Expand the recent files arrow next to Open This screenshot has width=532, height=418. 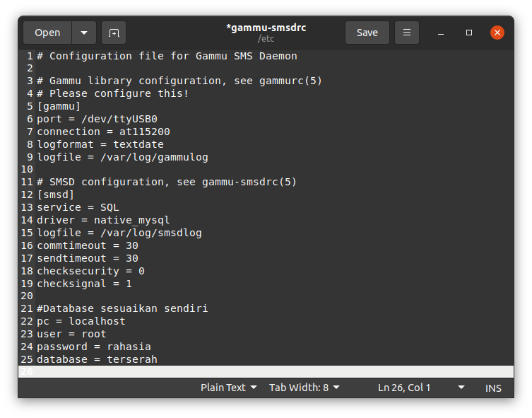click(84, 33)
